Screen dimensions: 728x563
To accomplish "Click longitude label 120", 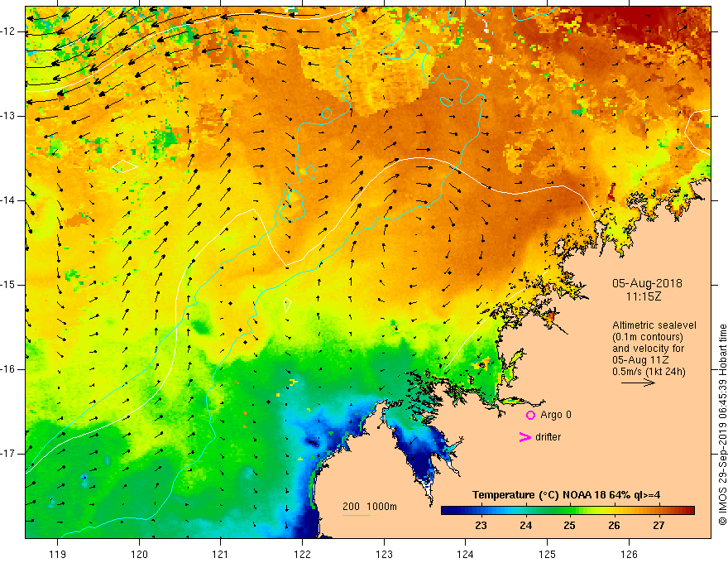I will tap(139, 554).
